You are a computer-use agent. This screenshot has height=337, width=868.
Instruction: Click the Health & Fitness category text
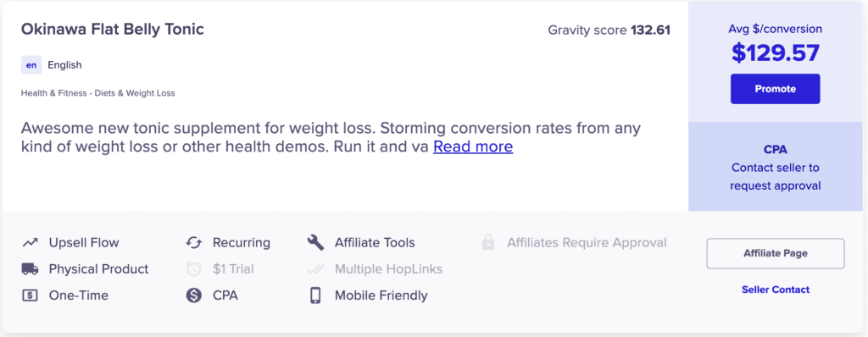[x=98, y=93]
